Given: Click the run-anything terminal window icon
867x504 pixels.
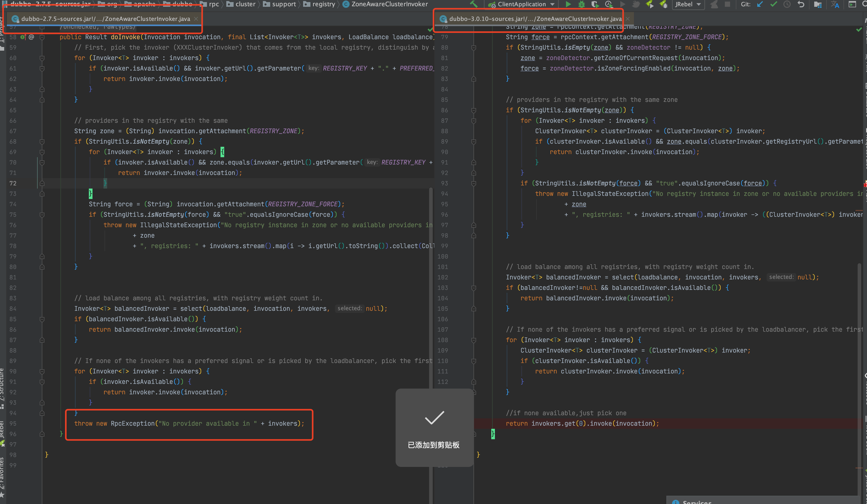Looking at the screenshot, I should click(x=852, y=4).
